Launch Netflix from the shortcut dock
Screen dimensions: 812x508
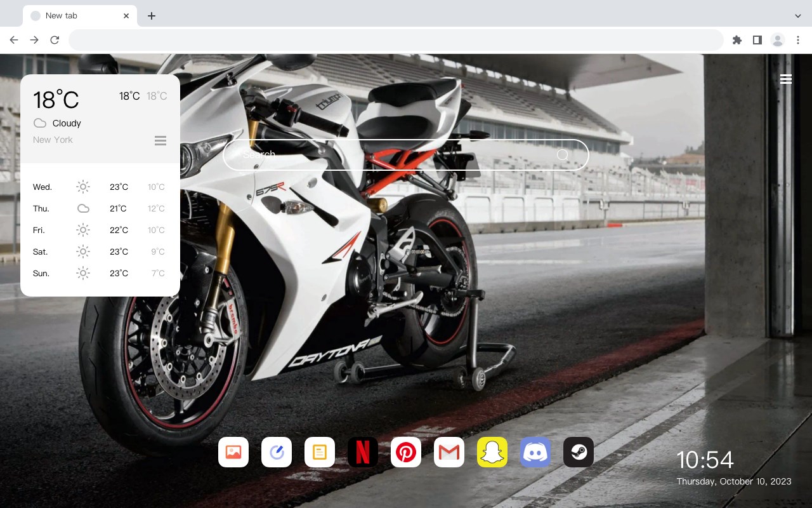pos(363,452)
